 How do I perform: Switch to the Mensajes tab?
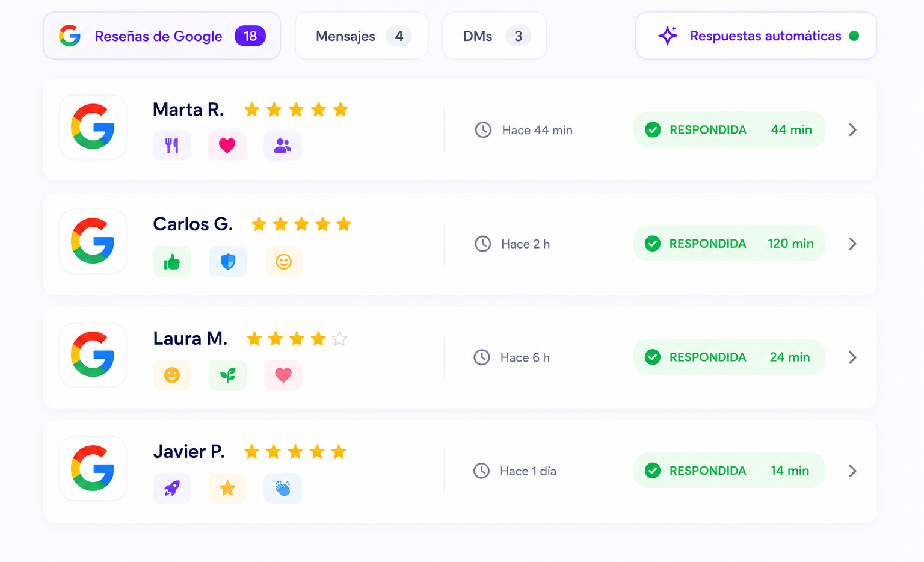click(x=362, y=36)
